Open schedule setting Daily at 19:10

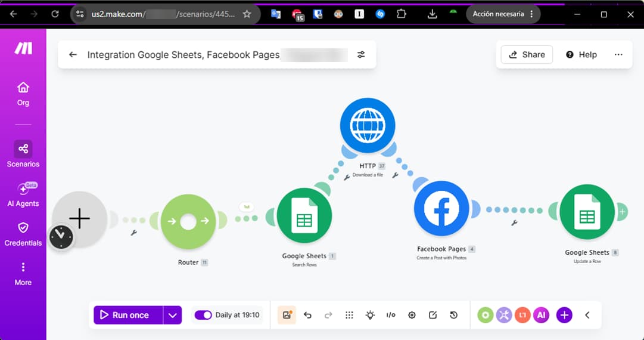click(237, 315)
